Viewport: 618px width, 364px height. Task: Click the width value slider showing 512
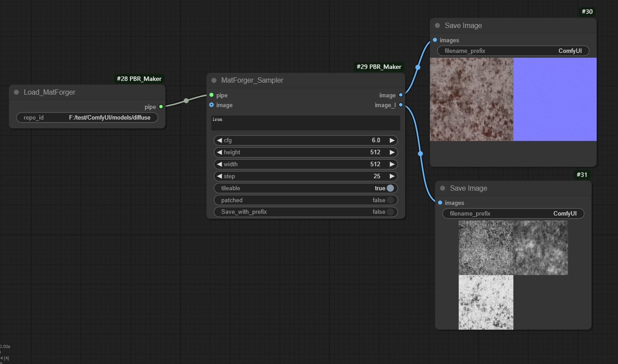(x=306, y=164)
